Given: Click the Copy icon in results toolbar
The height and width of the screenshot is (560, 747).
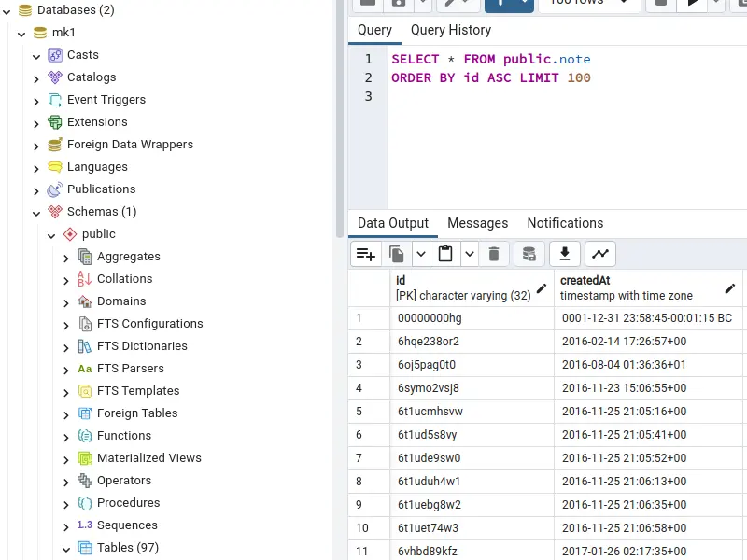Looking at the screenshot, I should click(x=397, y=254).
